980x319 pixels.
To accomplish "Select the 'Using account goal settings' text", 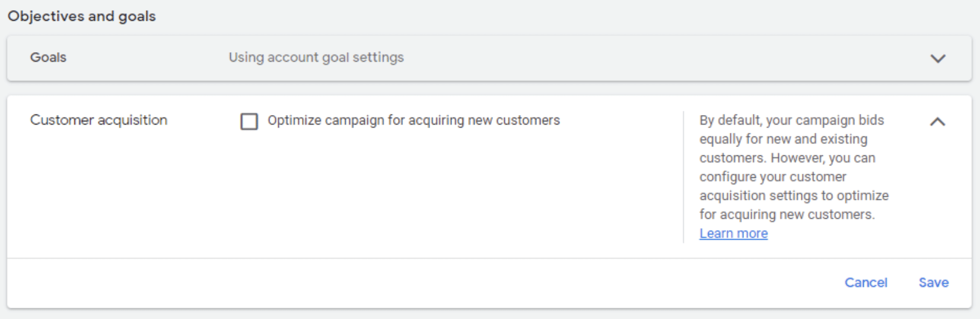I will point(316,58).
